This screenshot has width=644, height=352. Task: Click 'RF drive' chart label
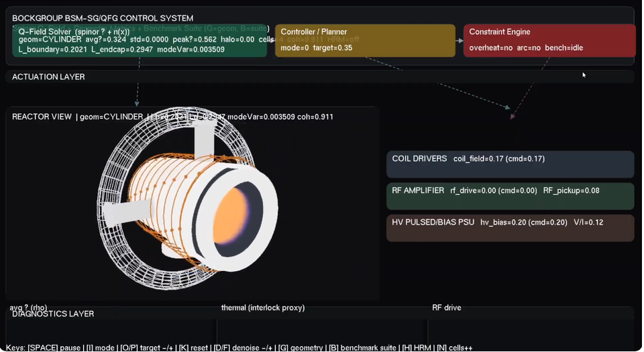pyautogui.click(x=447, y=308)
